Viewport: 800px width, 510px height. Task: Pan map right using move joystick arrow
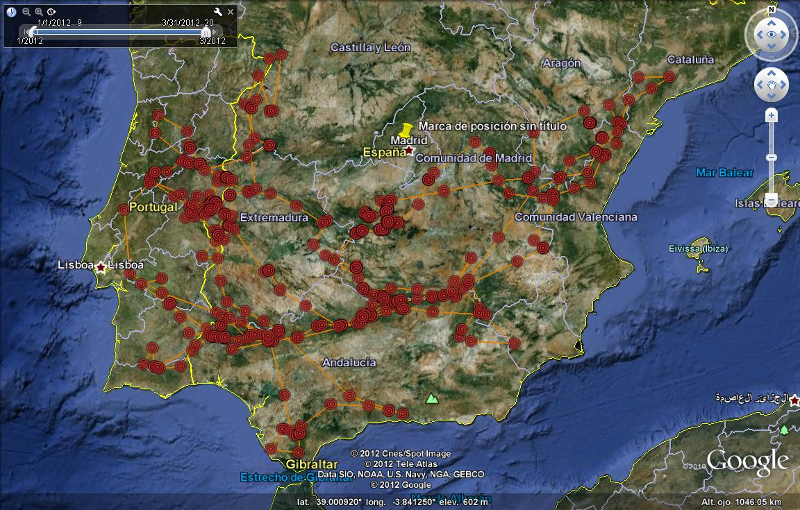tap(784, 85)
